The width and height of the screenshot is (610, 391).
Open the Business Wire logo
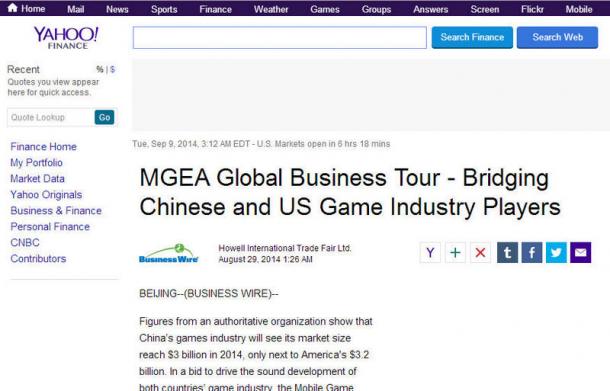tap(168, 253)
